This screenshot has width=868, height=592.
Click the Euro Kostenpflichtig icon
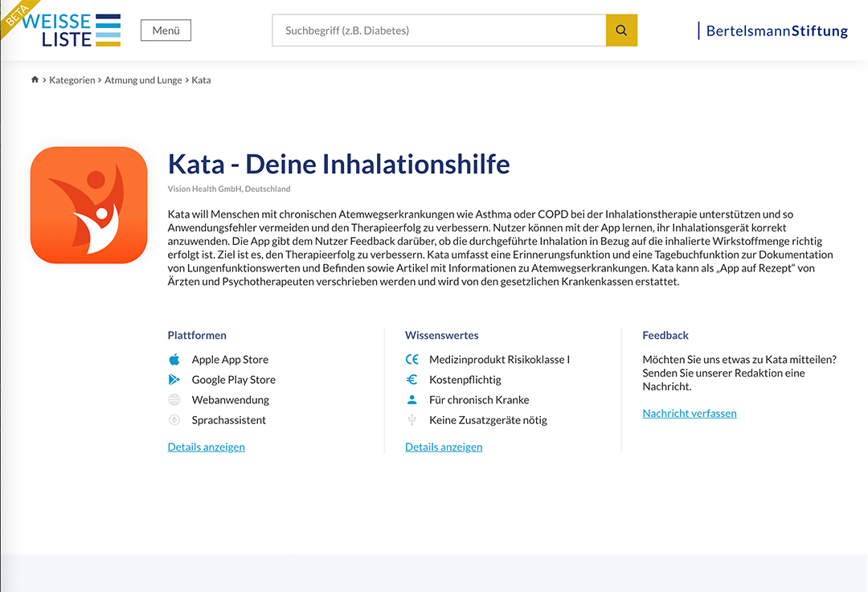point(411,380)
